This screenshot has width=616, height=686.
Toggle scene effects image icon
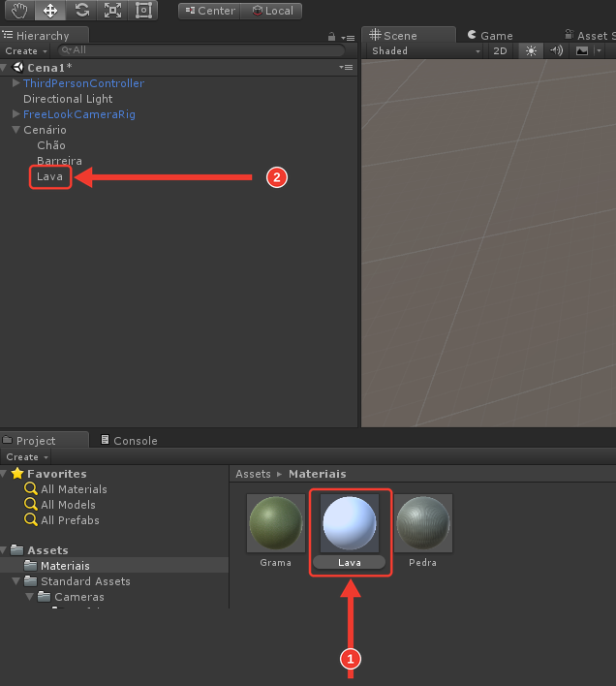pyautogui.click(x=582, y=51)
